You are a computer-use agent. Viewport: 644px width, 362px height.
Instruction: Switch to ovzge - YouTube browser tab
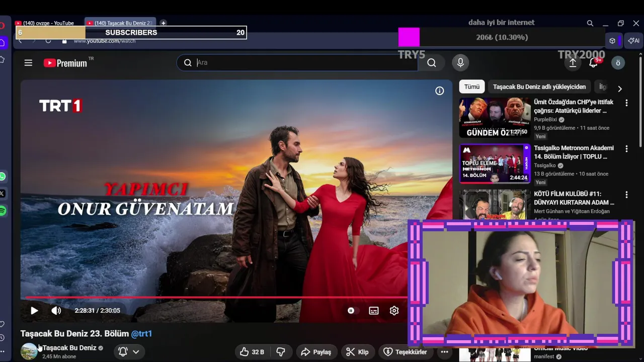point(49,23)
